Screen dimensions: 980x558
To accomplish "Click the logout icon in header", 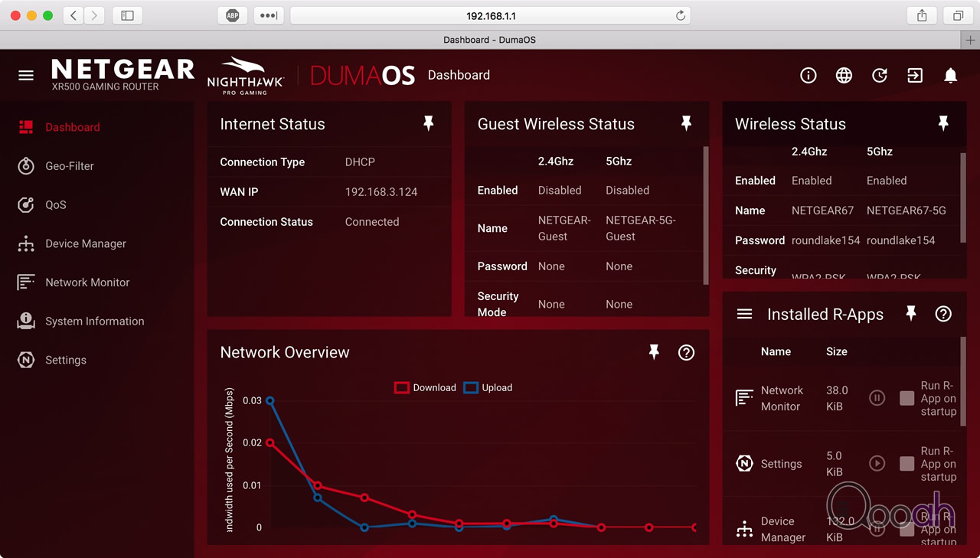I will pyautogui.click(x=915, y=75).
